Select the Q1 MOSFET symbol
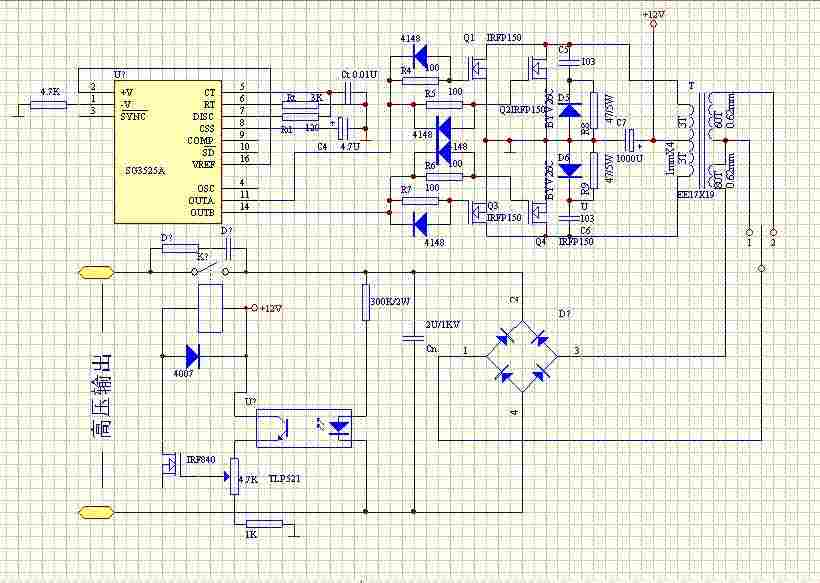The width and height of the screenshot is (820, 583). pos(476,68)
